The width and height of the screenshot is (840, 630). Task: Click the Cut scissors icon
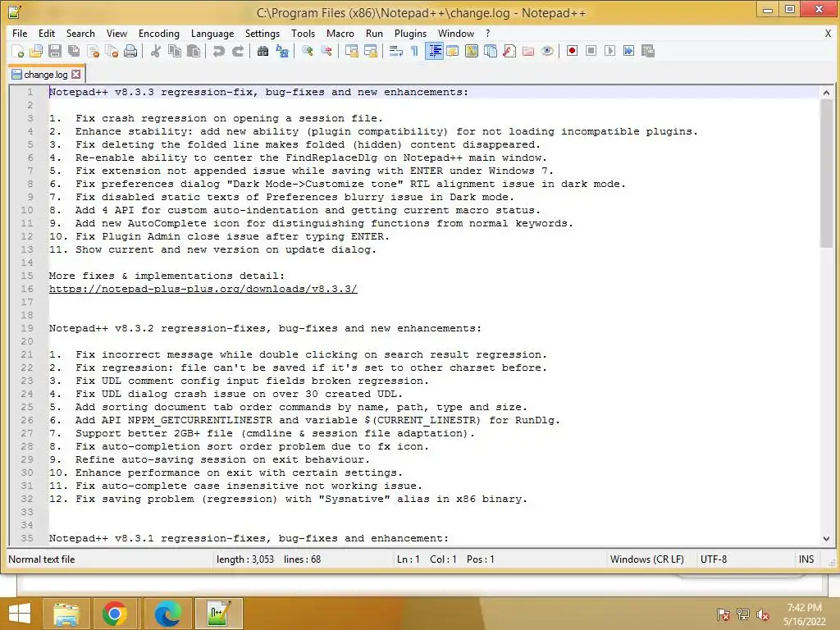tap(156, 51)
